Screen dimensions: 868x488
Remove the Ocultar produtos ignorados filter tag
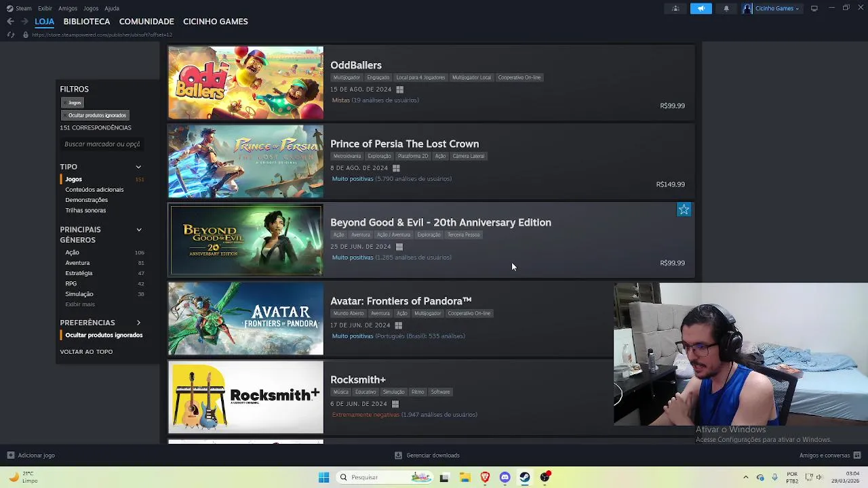pyautogui.click(x=94, y=115)
